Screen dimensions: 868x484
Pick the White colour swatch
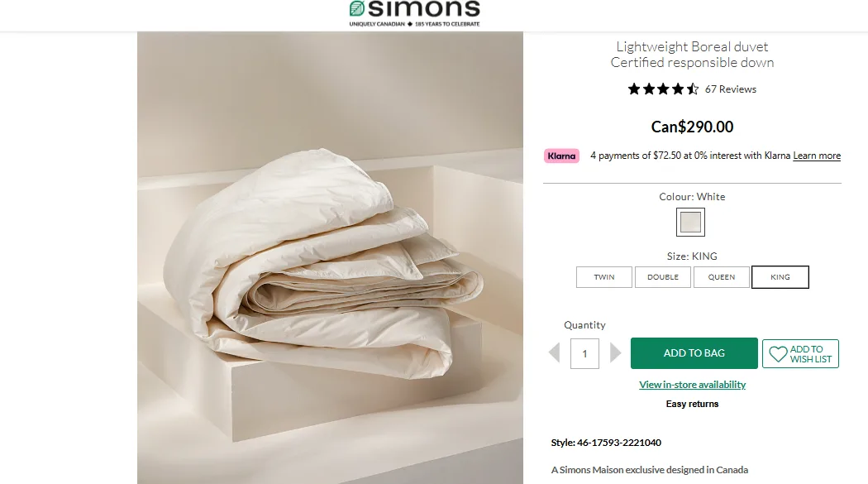[x=690, y=222]
